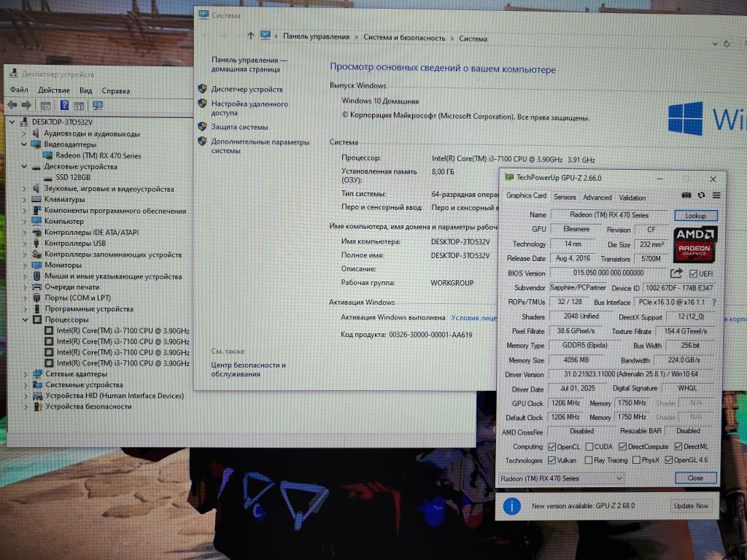Click the blue help icon in Device Manager toolbar

64,105
